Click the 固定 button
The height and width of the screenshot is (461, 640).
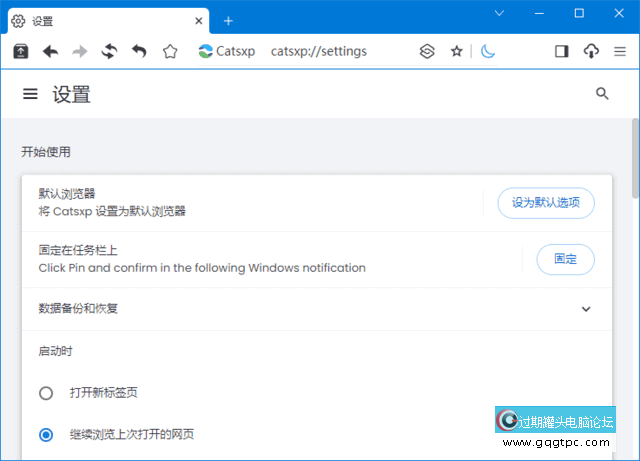(x=565, y=259)
